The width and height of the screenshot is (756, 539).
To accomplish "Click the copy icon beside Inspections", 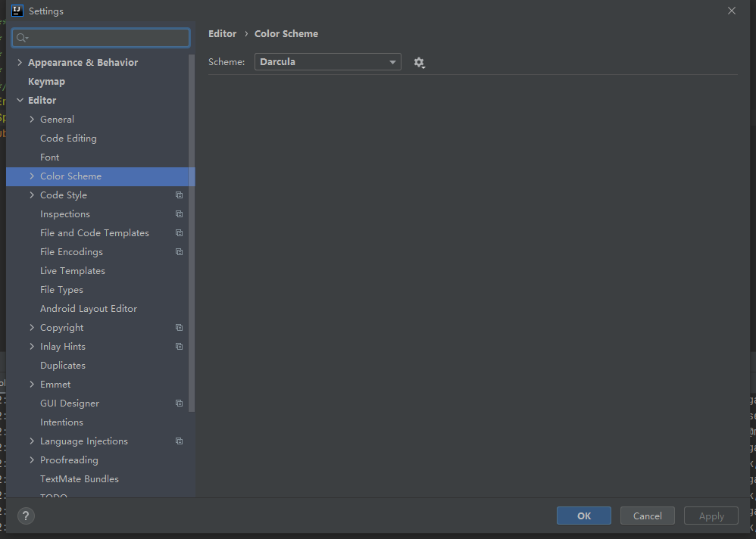I will coord(179,213).
